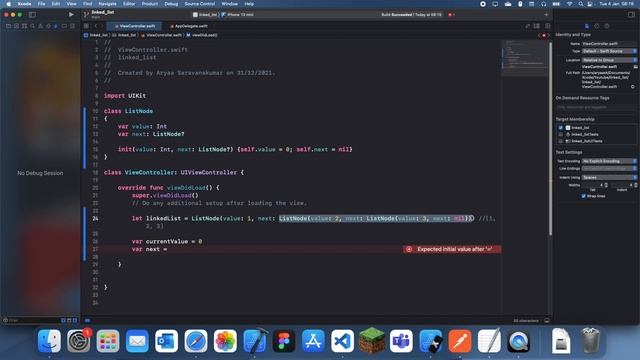Open the Location dropdown Relative to Group
The height and width of the screenshot is (360, 640).
[609, 60]
